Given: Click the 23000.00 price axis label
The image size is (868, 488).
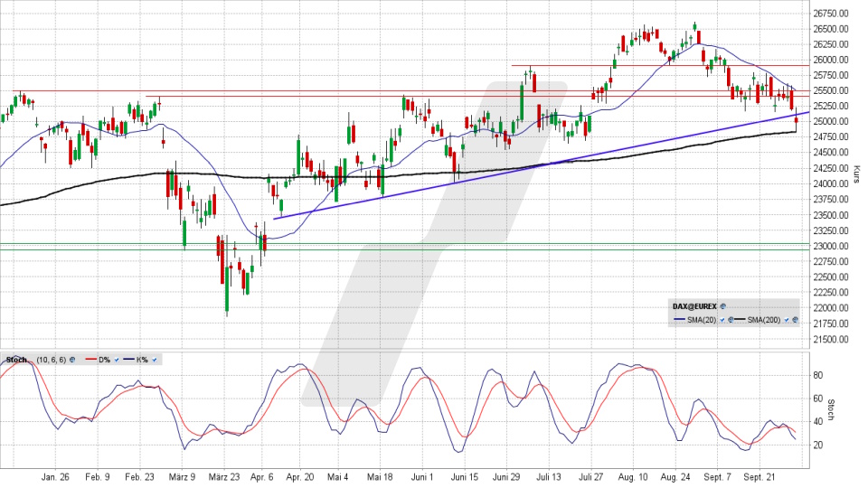Looking at the screenshot, I should pos(831,246).
